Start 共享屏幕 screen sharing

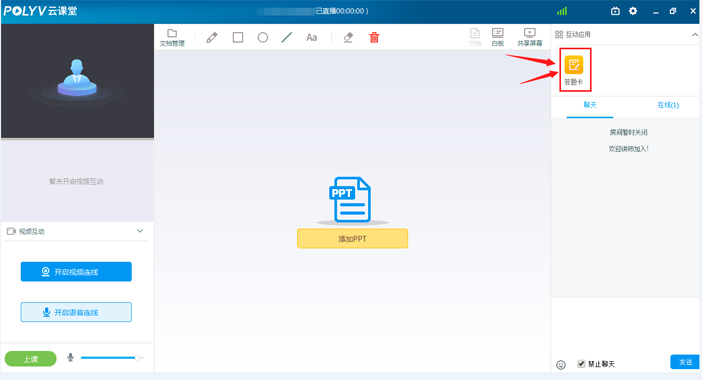pyautogui.click(x=530, y=37)
